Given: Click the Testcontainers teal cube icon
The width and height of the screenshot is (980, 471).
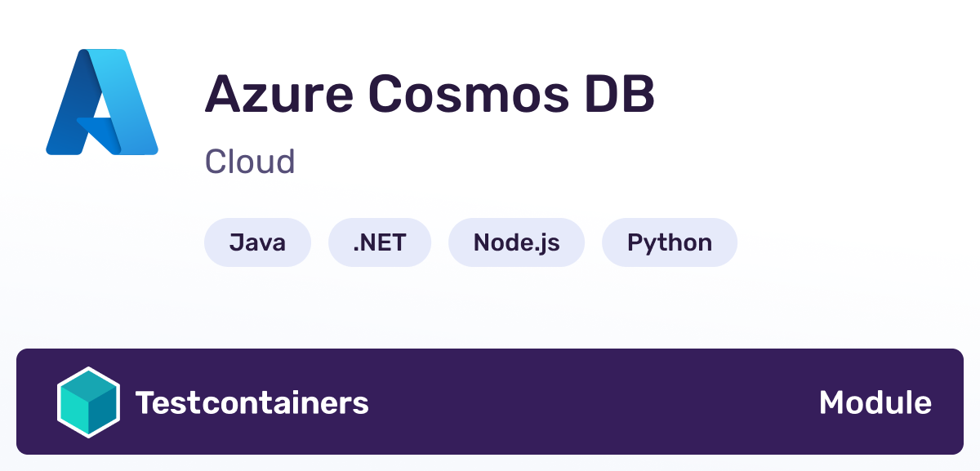Looking at the screenshot, I should [88, 402].
